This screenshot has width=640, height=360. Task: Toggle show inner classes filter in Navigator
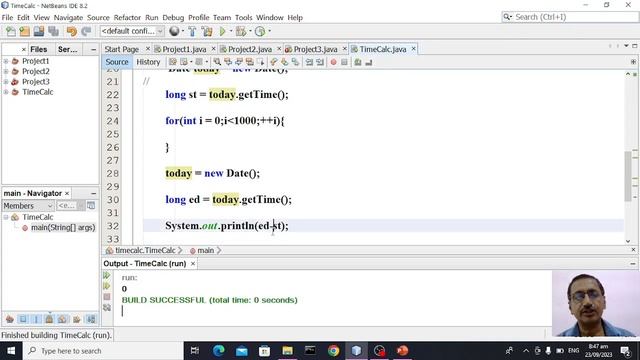62,319
